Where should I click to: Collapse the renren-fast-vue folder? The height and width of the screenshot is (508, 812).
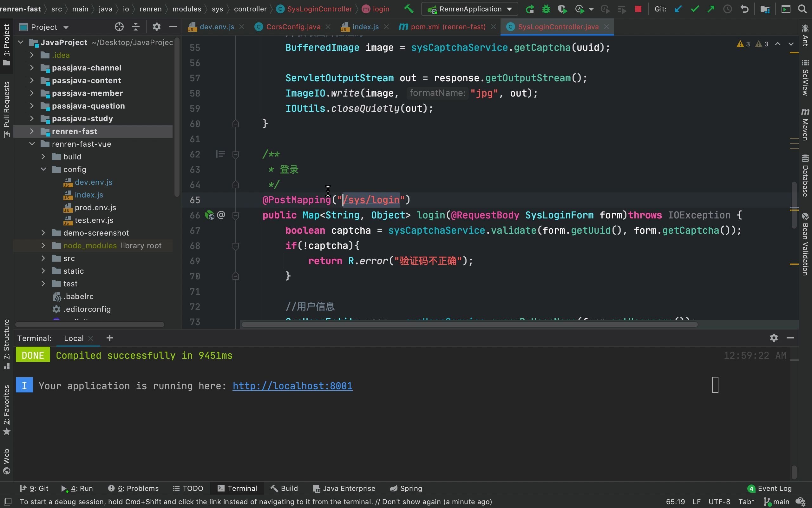[x=32, y=144]
